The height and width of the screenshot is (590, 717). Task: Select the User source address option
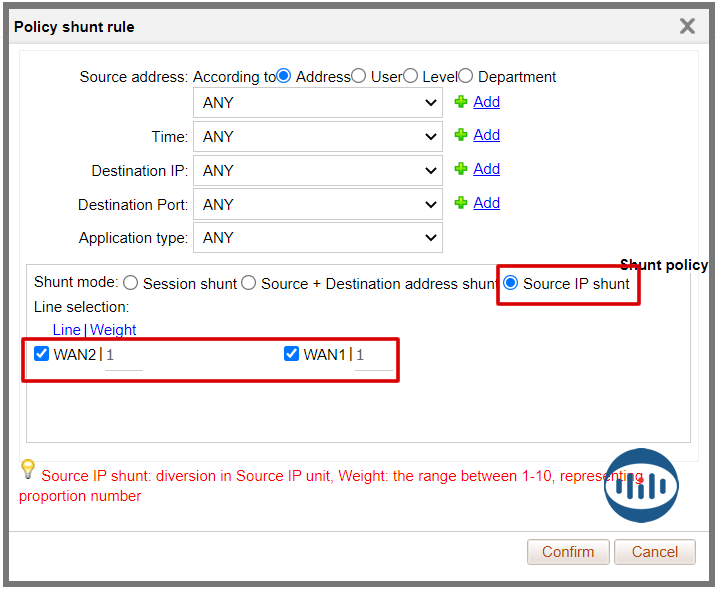[x=359, y=76]
